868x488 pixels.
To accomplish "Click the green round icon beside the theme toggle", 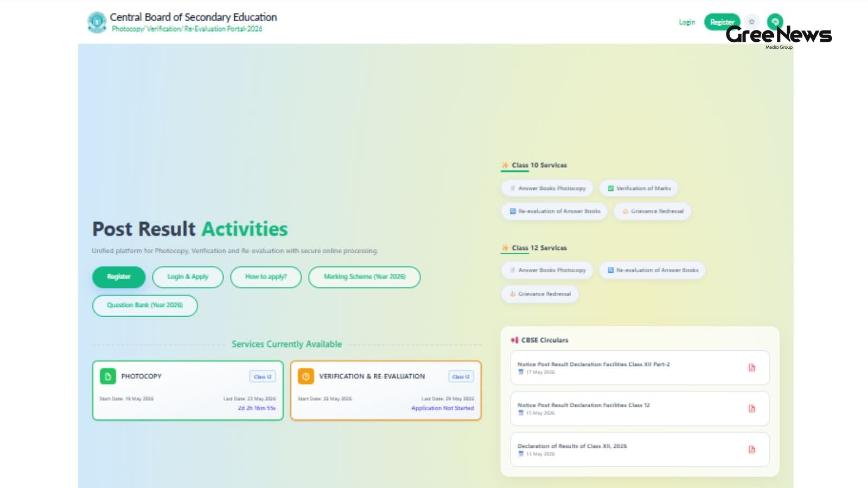I will tap(775, 21).
